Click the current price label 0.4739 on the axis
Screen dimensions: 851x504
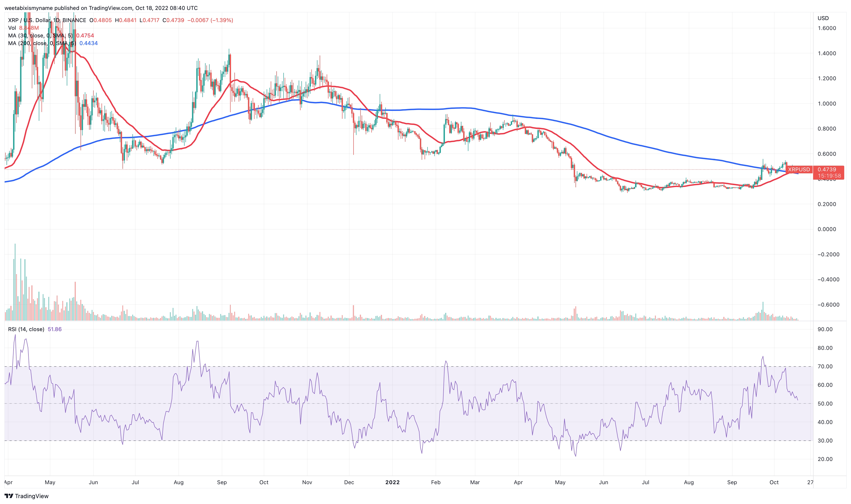coord(827,169)
